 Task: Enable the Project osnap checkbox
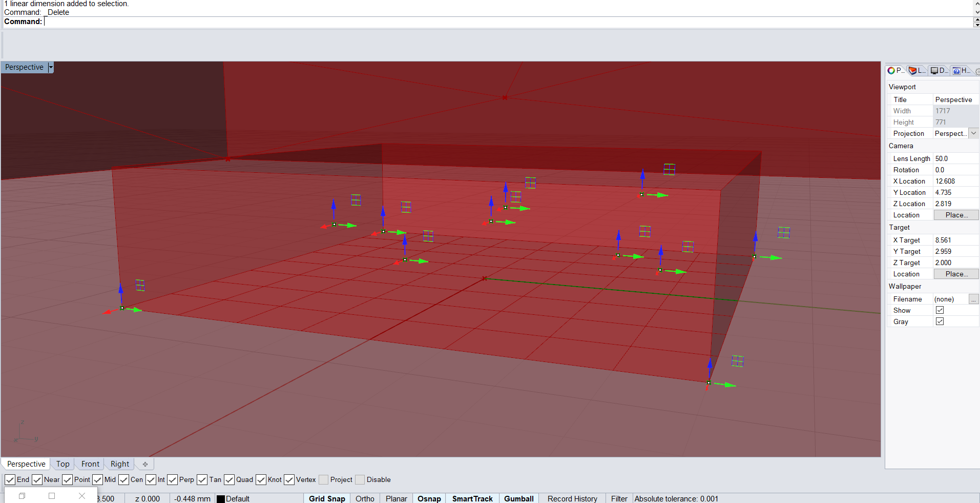pyautogui.click(x=323, y=480)
